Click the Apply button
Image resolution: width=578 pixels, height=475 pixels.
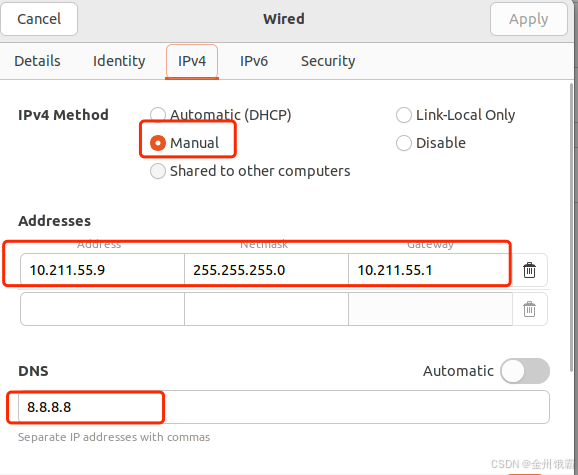[529, 19]
